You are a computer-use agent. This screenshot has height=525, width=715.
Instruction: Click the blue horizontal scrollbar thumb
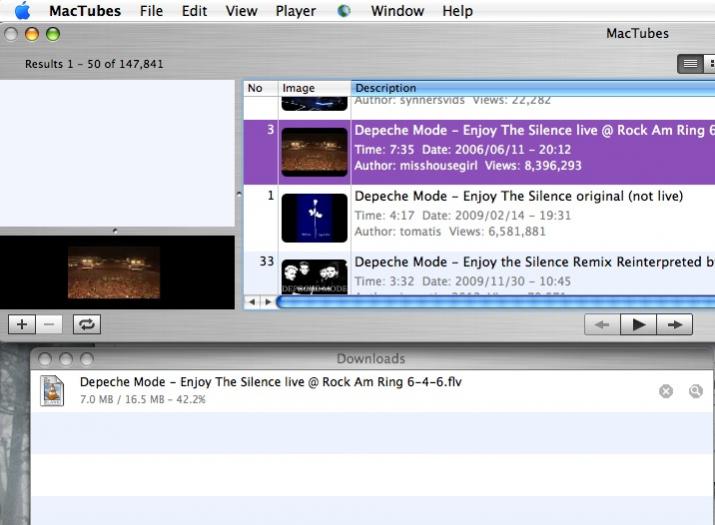496,302
